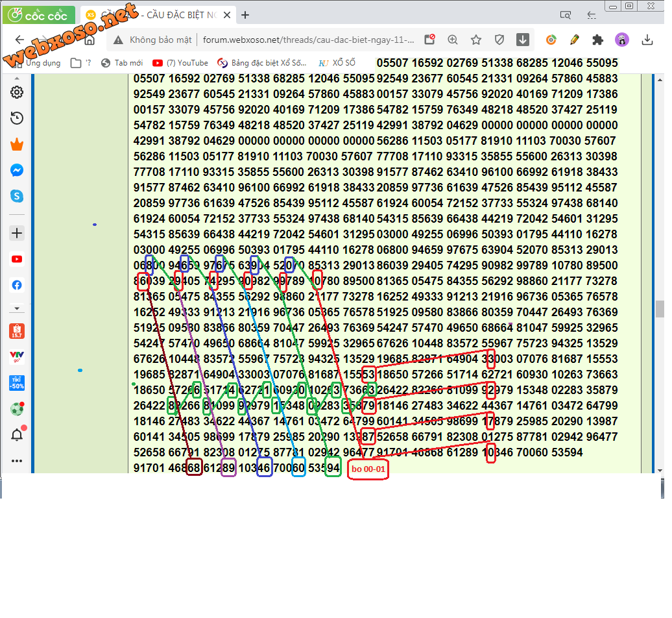The image size is (672, 618).
Task: Open the orange circular extension icon
Action: [551, 40]
